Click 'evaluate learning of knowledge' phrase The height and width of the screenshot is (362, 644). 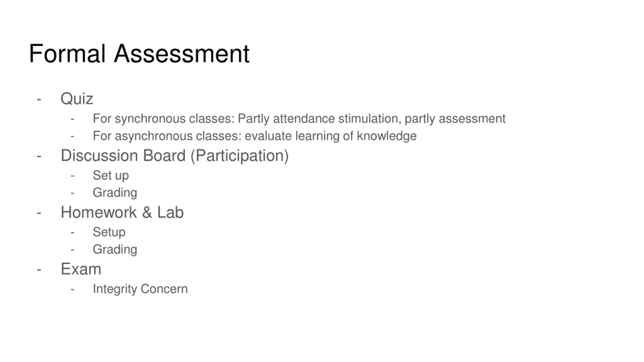click(x=331, y=136)
